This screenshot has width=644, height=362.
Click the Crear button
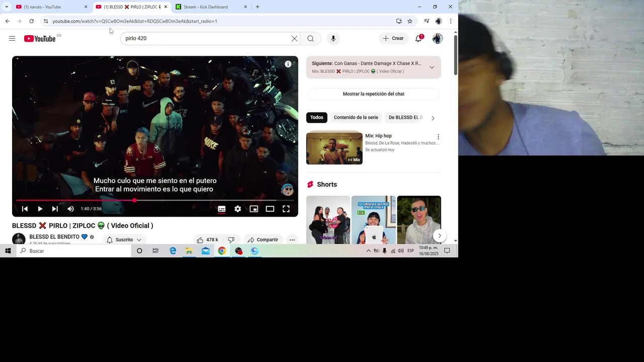(393, 38)
